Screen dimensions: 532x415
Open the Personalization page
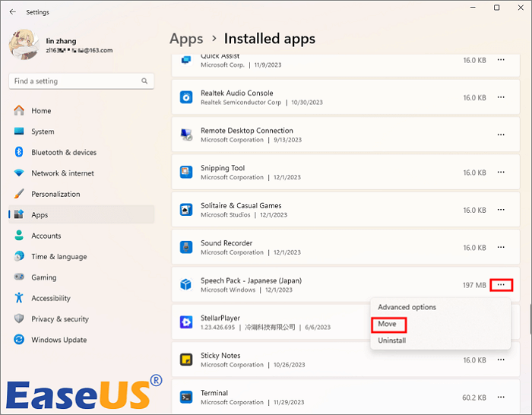click(x=81, y=194)
